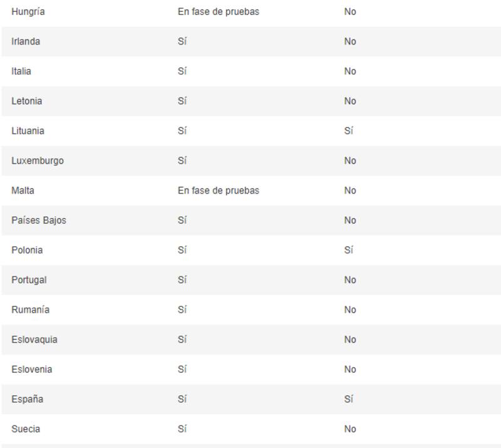This screenshot has width=501, height=448.
Task: Select the Portugal row label
Action: (x=29, y=280)
